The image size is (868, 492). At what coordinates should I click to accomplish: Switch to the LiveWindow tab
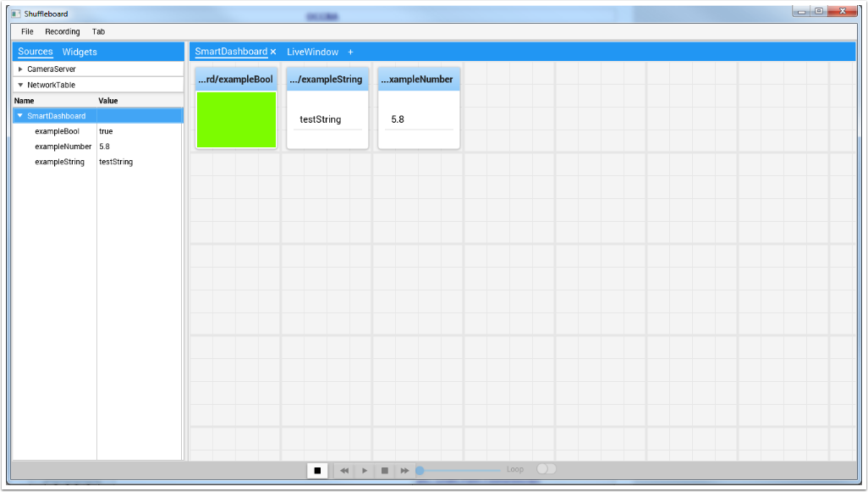coord(315,52)
